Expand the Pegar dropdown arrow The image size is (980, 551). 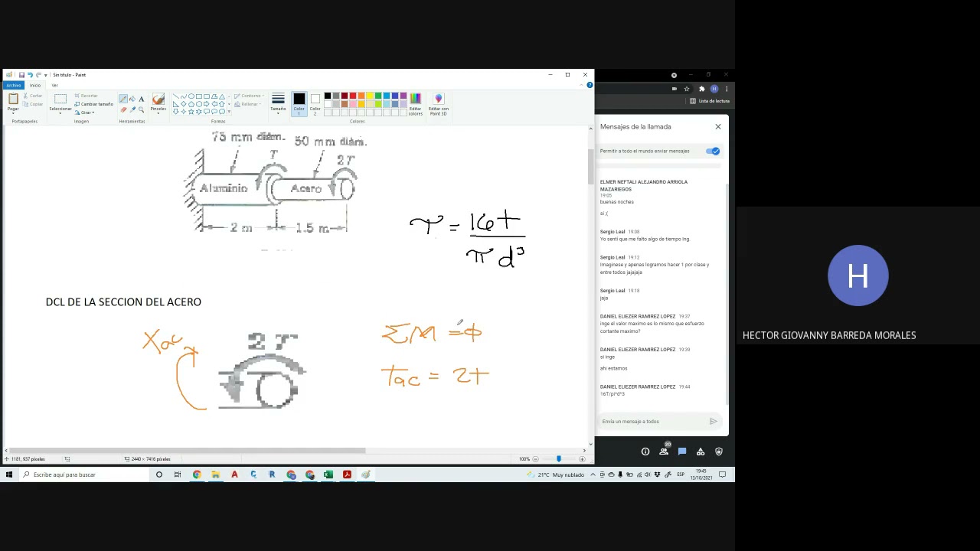13,113
